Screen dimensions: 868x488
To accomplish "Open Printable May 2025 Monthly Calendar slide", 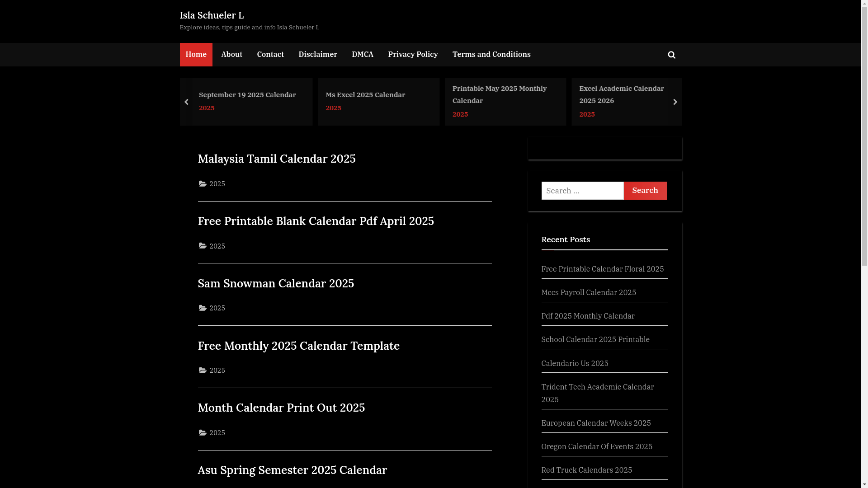I will [500, 94].
